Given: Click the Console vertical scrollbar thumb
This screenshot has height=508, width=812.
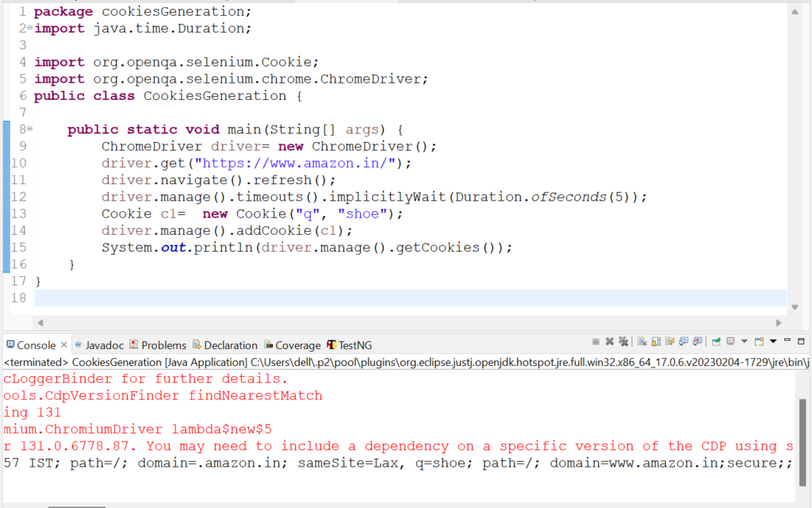Looking at the screenshot, I should (802, 441).
